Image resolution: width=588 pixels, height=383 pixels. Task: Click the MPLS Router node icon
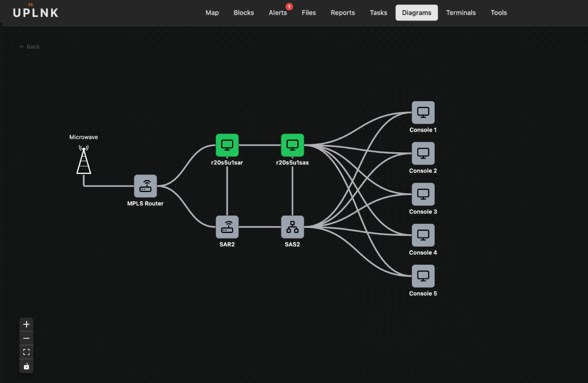tap(145, 186)
